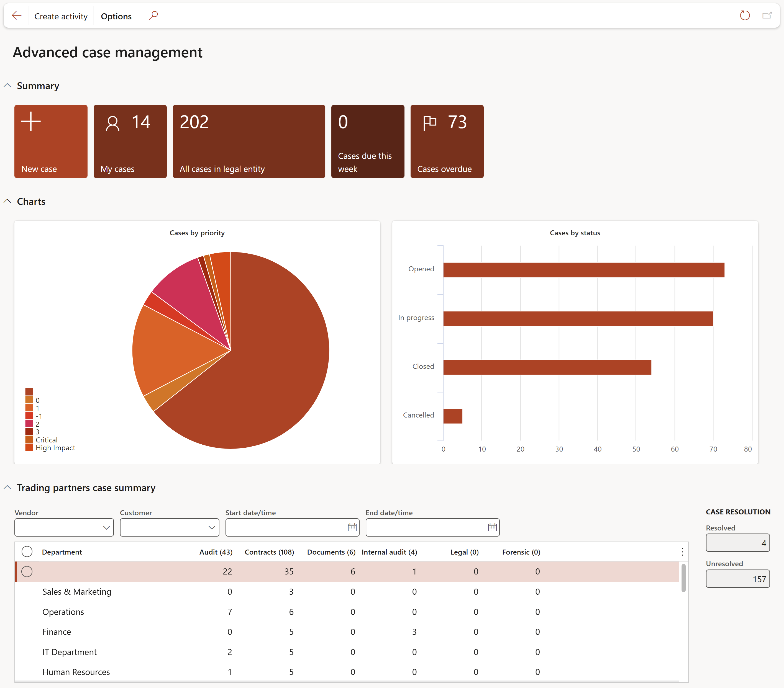Select Sales & Marketing row
Viewport: 784px width, 688px height.
[347, 591]
